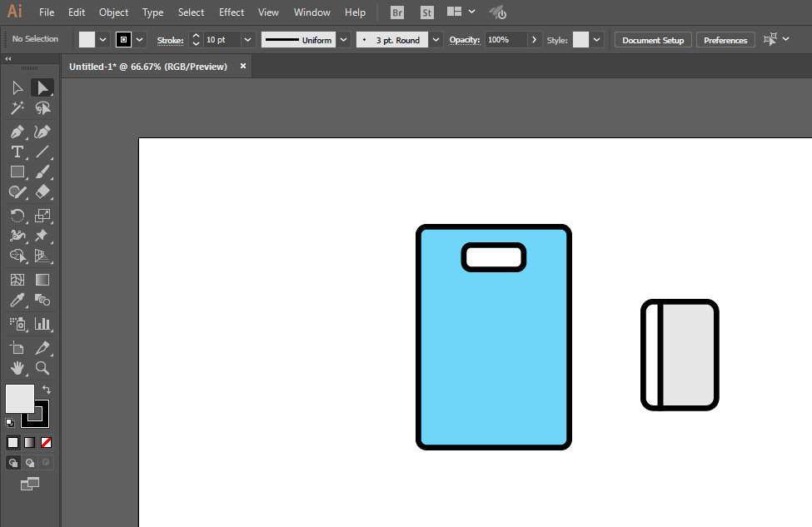Select the Perspective Grid tool
The width and height of the screenshot is (812, 527).
pyautogui.click(x=42, y=256)
